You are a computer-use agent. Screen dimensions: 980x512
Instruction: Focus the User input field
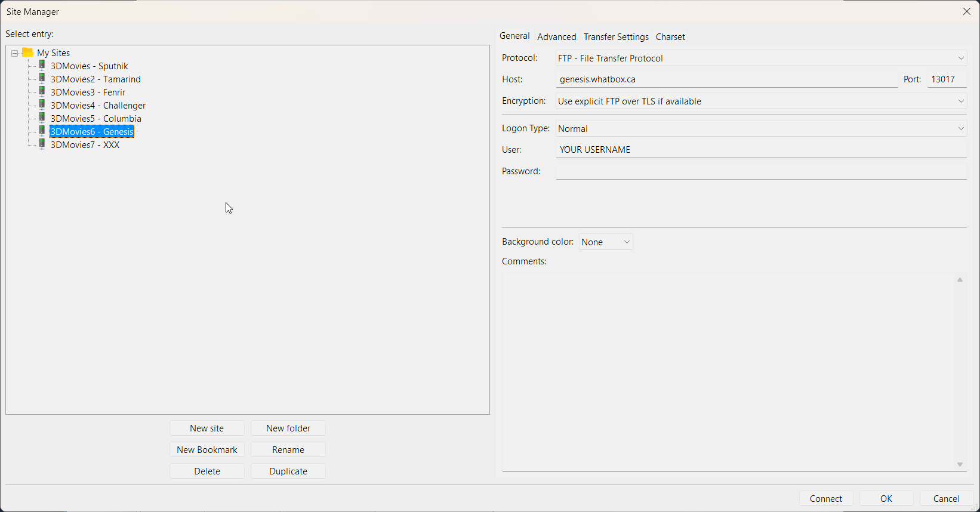761,150
